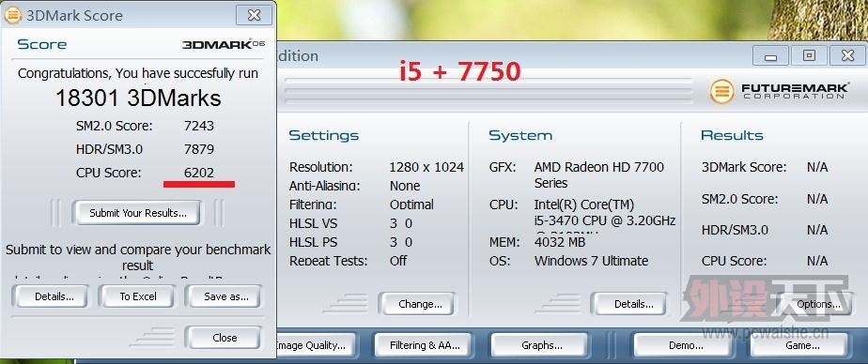Image resolution: width=868 pixels, height=364 pixels.
Task: Export results with To Excel button
Action: coord(138,296)
